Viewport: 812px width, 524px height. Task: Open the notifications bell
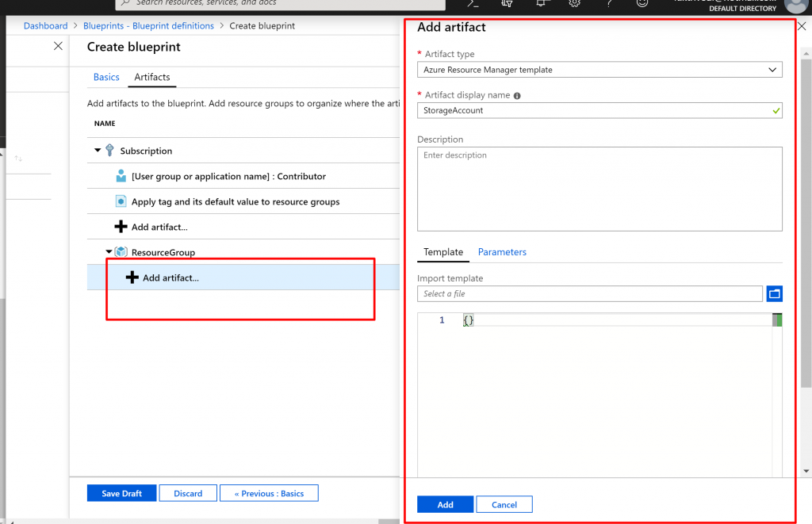tap(542, 3)
